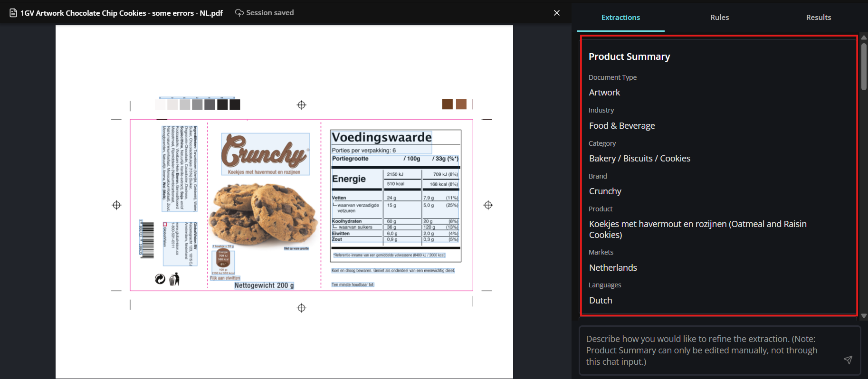Image resolution: width=868 pixels, height=379 pixels.
Task: Click the Portiegrootte header in nutrition table
Action: point(350,159)
